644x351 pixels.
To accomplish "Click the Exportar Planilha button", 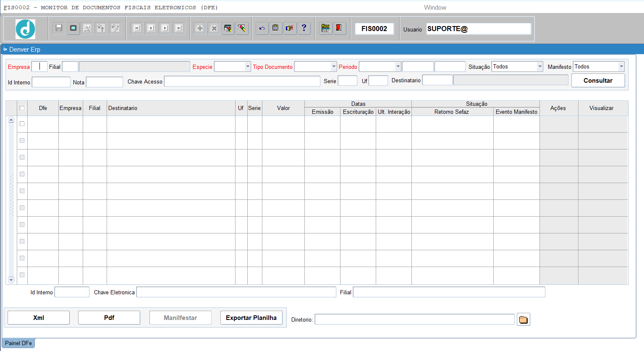I will coord(251,318).
